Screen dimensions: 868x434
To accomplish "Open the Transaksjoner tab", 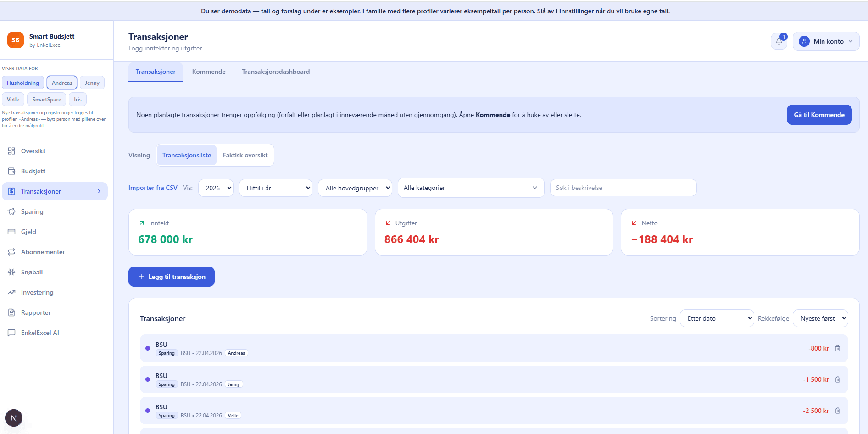I will point(156,72).
